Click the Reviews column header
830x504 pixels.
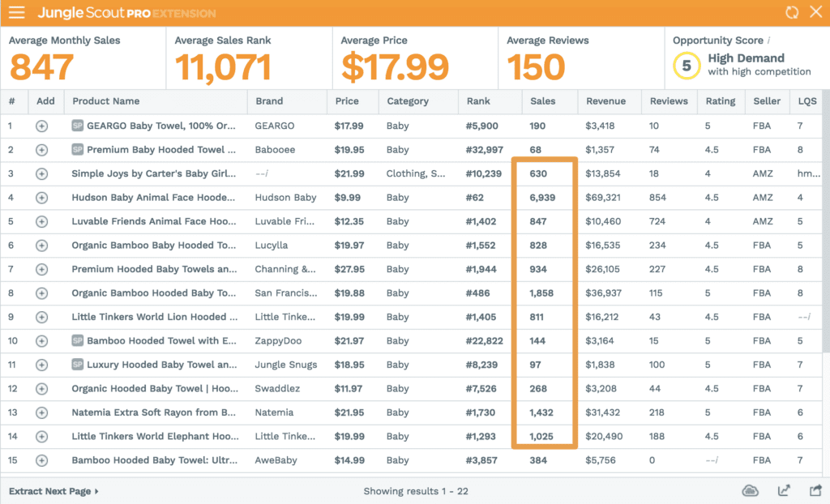click(669, 101)
